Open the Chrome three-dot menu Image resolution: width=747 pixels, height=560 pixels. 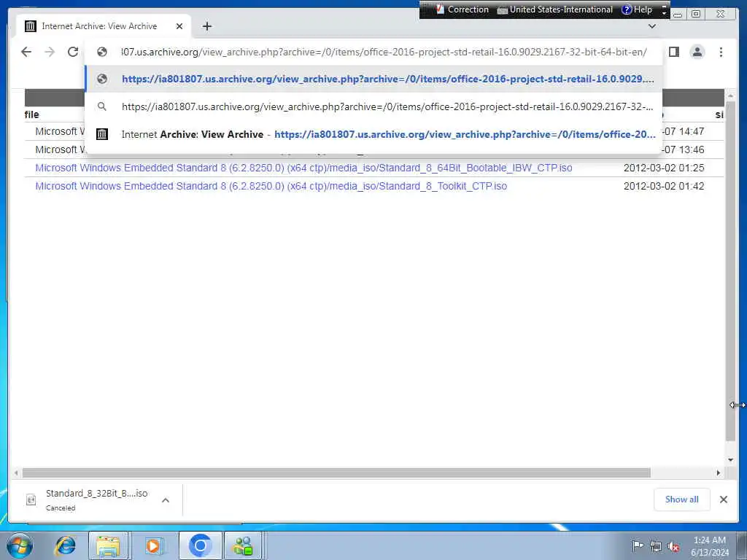point(721,52)
